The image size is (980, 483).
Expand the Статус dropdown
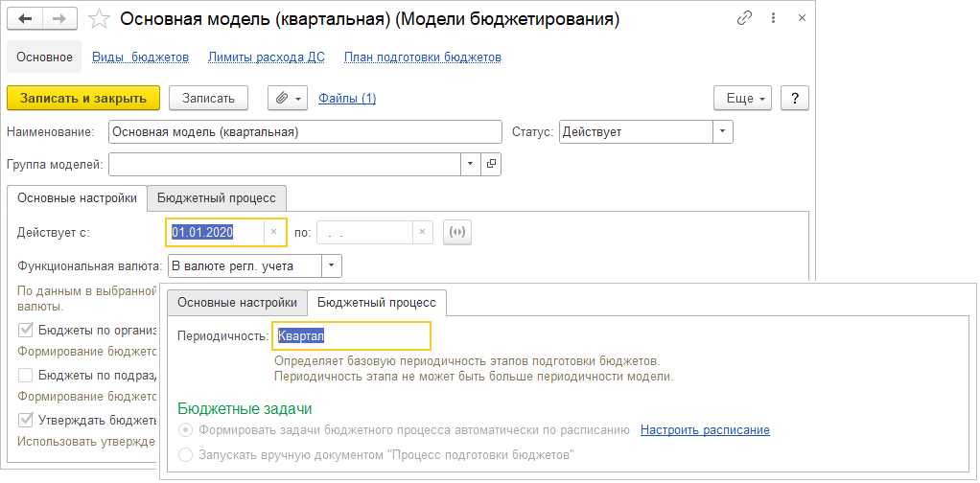(x=722, y=131)
